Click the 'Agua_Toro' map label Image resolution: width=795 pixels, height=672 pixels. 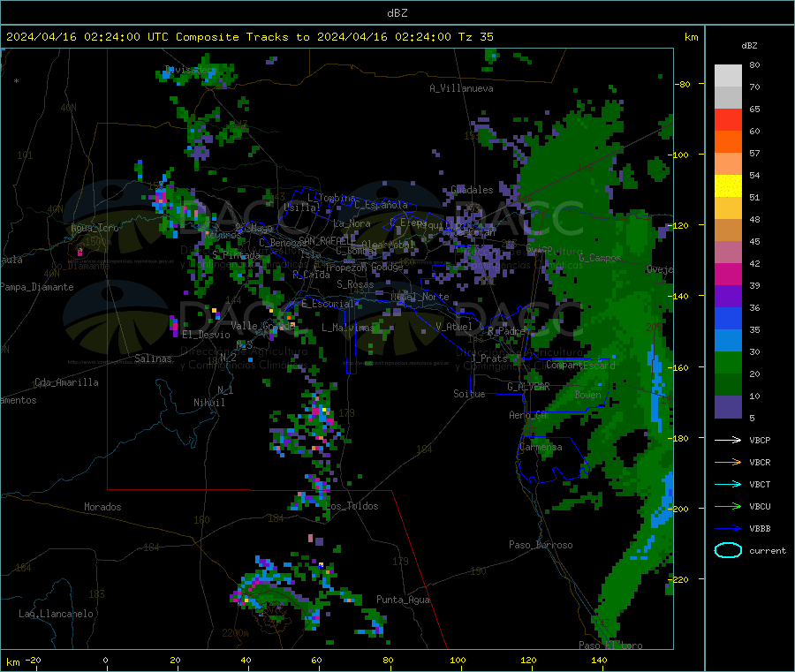tap(95, 228)
